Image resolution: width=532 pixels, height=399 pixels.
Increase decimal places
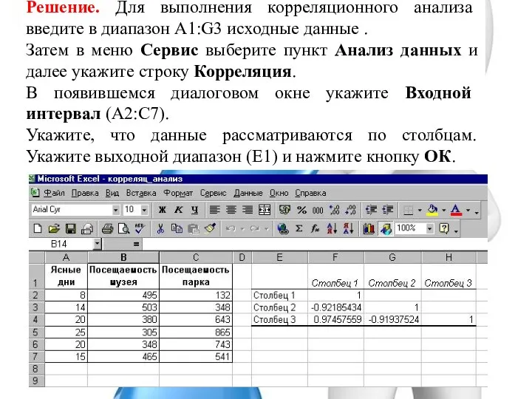(334, 210)
